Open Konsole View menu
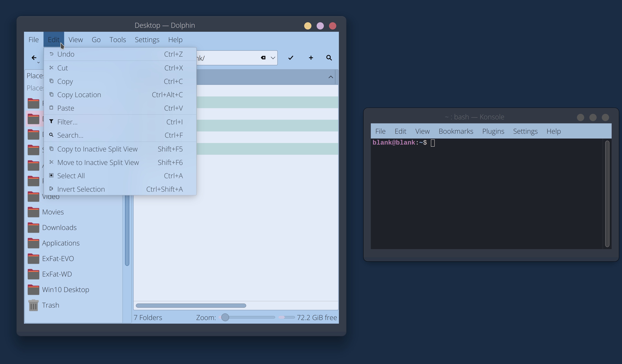Screen dimensions: 622x364 coord(422,131)
